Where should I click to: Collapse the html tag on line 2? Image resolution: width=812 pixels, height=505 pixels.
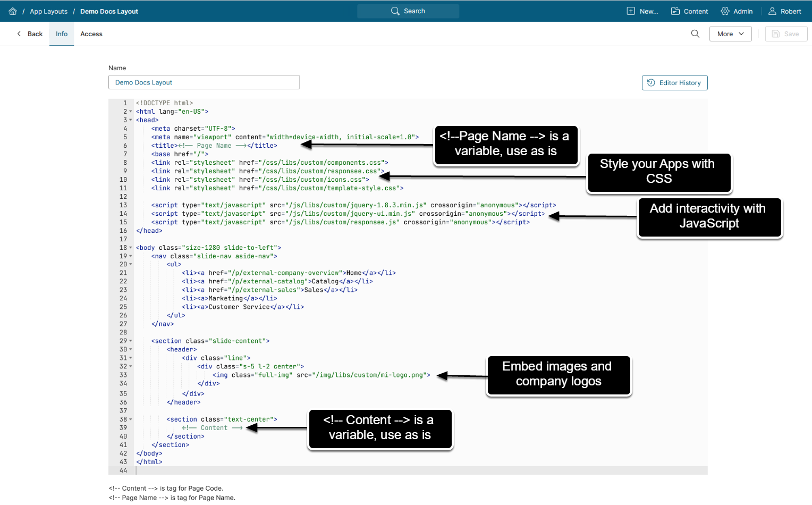pos(131,112)
